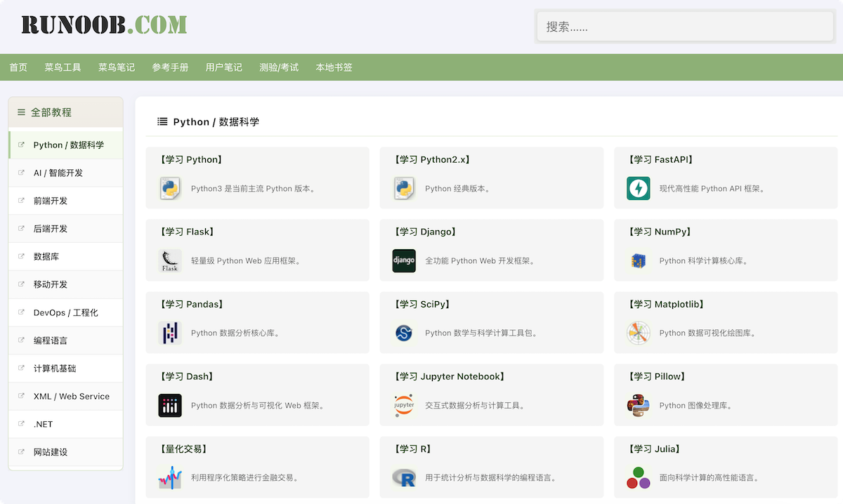This screenshot has width=843, height=504.
Task: Open 参考手册 in the navigation bar
Action: (170, 67)
